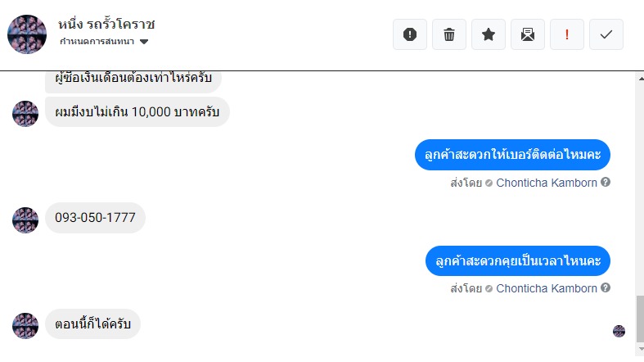Expand the กำหนดการสนทนา dropdown

coord(144,42)
